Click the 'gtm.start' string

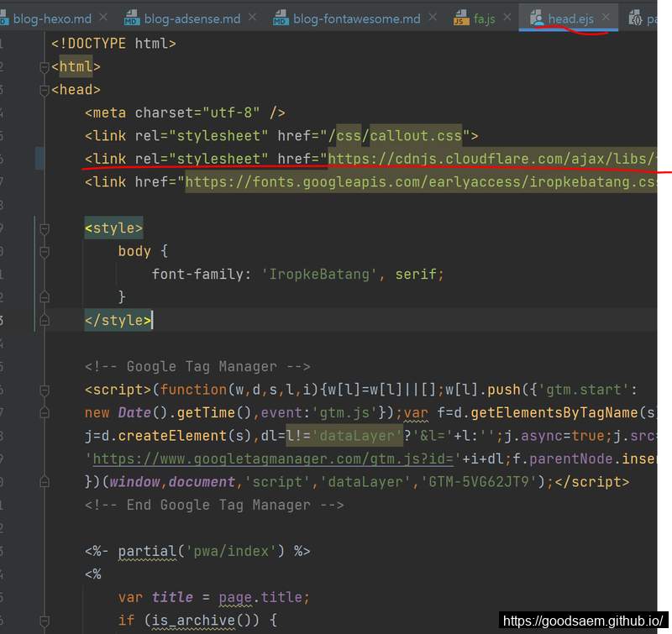583,390
